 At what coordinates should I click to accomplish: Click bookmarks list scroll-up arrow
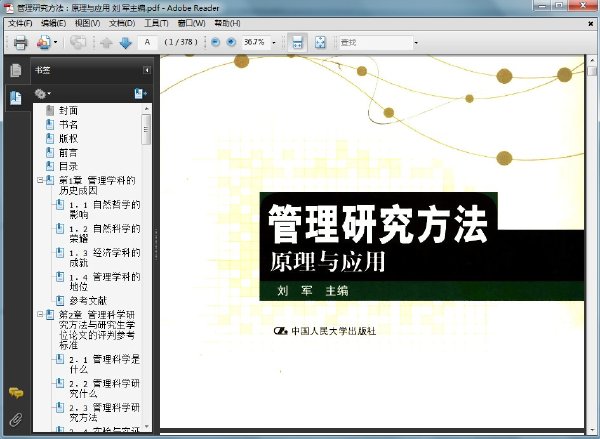146,109
